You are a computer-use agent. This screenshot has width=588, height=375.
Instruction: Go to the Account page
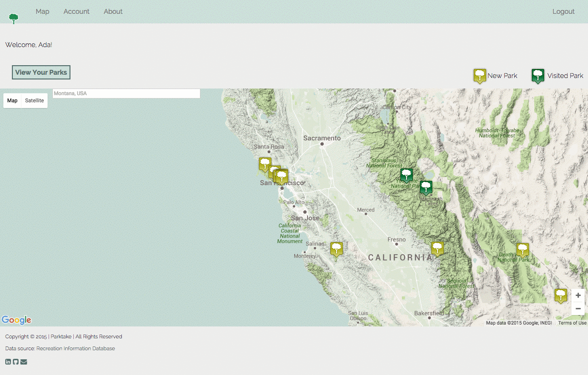pyautogui.click(x=77, y=11)
